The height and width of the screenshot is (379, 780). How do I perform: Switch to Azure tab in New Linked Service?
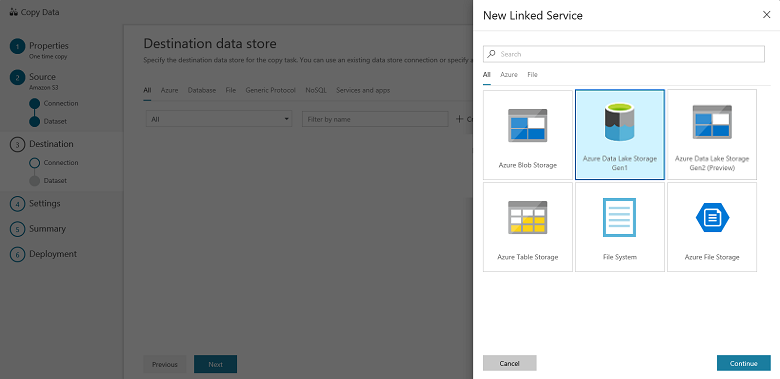tap(509, 75)
